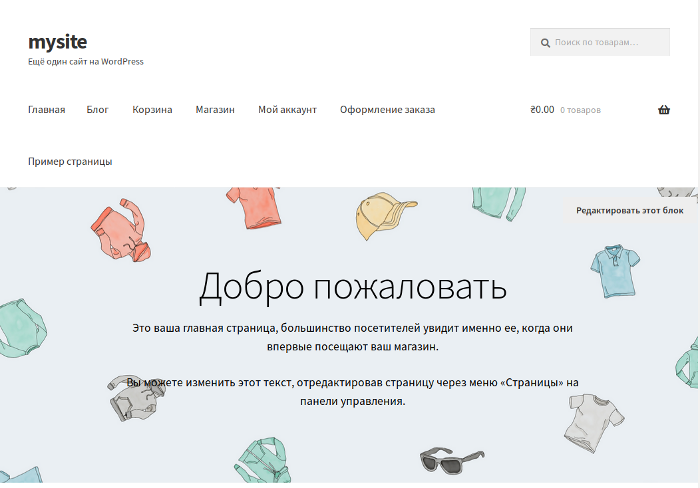Viewport: 700px width, 488px height.
Task: Click the 'Ещё один сайт на WordPress' tagline
Action: tap(86, 62)
